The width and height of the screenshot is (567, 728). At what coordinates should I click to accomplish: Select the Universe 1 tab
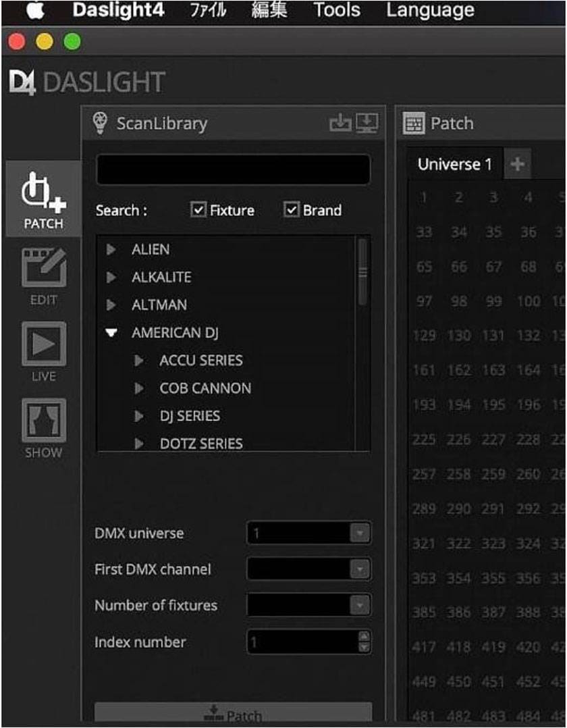click(x=454, y=164)
